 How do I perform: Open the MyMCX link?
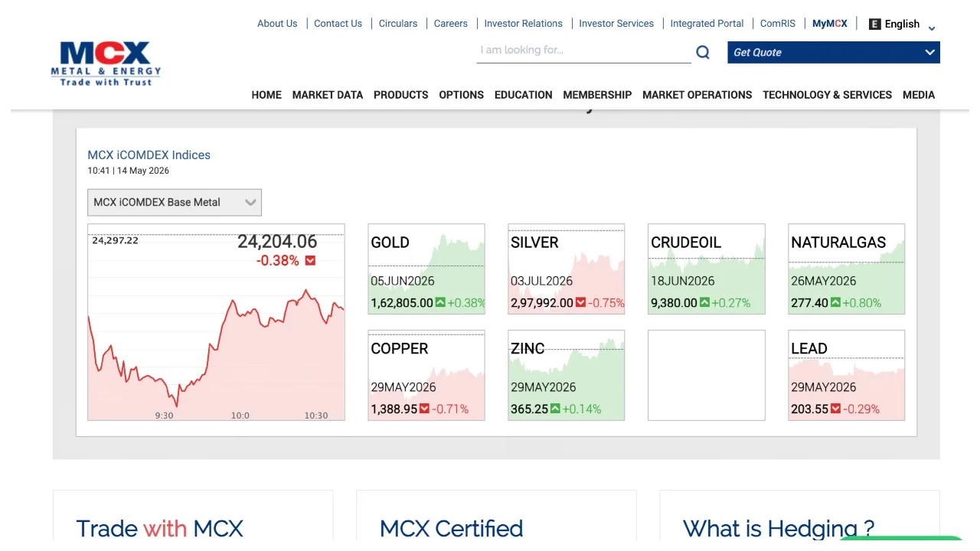click(830, 24)
